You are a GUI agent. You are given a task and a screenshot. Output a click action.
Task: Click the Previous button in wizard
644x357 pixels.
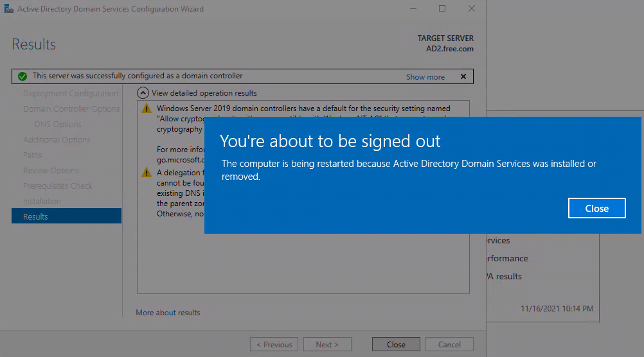pyautogui.click(x=274, y=344)
